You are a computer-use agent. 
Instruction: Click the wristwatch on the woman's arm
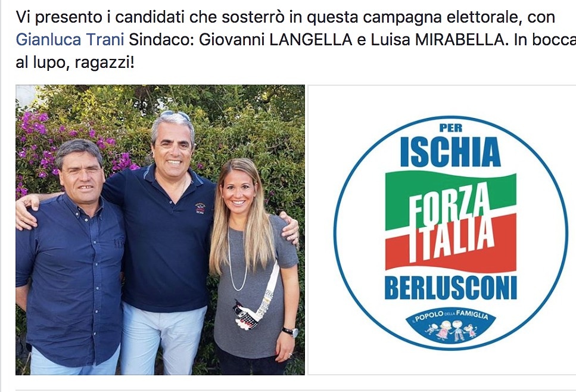pos(291,332)
